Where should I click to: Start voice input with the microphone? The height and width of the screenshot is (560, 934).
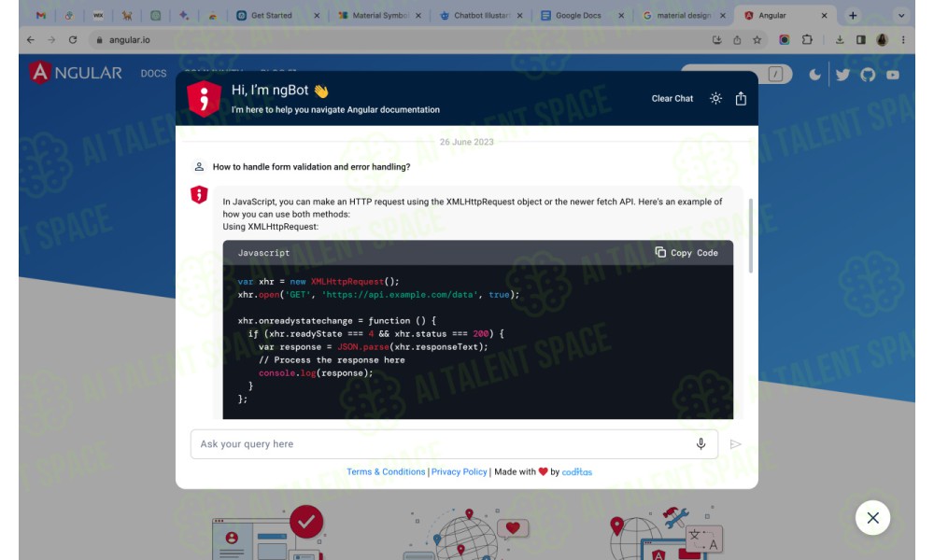click(x=701, y=444)
